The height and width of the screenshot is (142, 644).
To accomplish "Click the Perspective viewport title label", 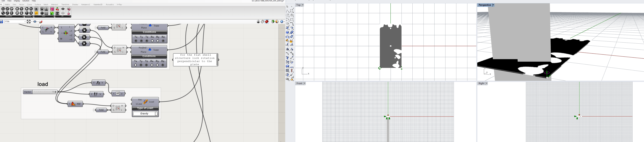I will click(485, 5).
